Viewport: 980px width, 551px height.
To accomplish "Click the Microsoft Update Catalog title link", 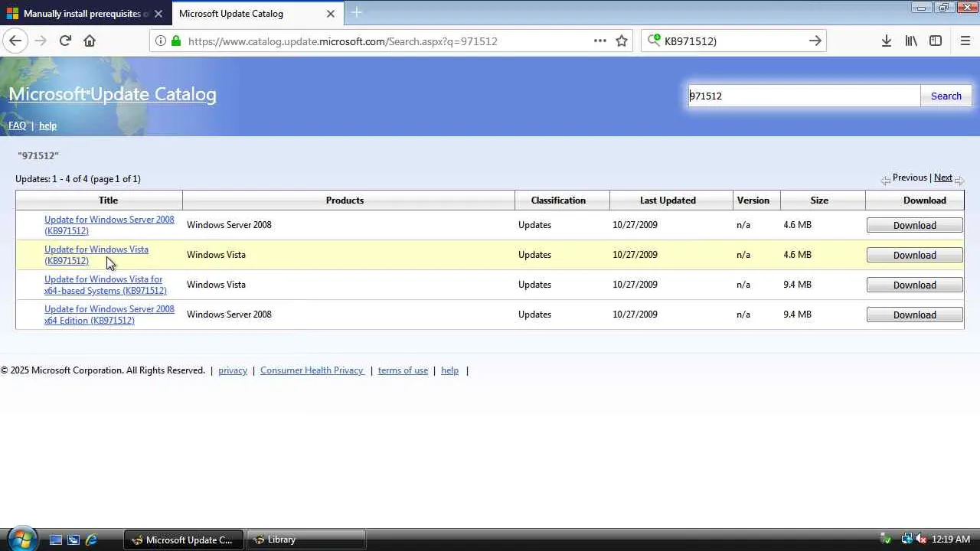I will click(113, 94).
